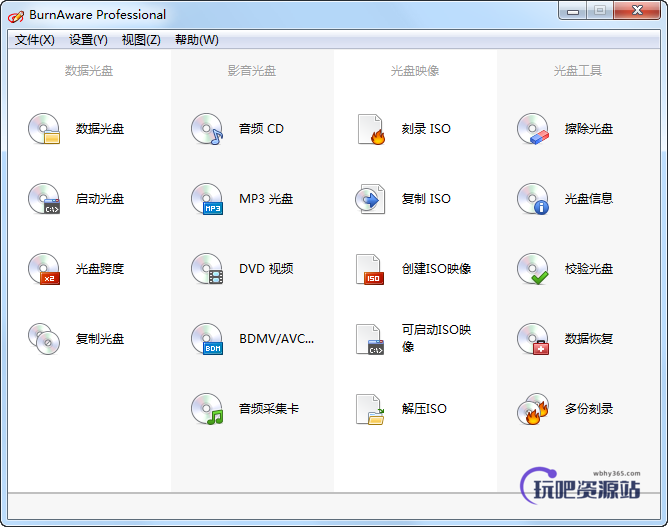Select the DVD 视频 filmstrip disc icon
The image size is (668, 527).
click(207, 269)
